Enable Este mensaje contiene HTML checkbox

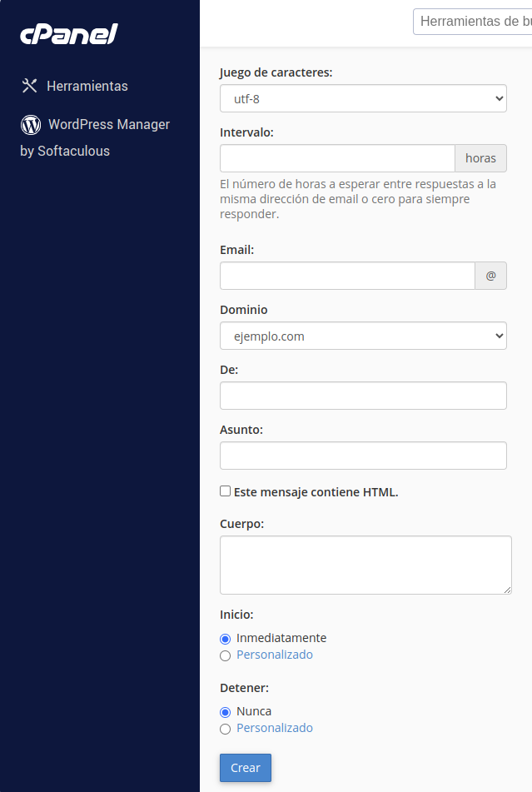(x=225, y=491)
